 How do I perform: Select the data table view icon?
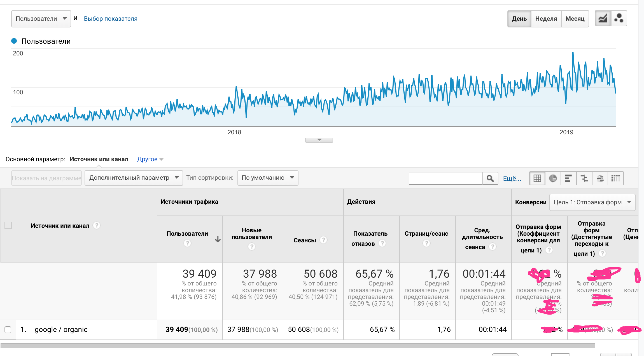coord(537,178)
